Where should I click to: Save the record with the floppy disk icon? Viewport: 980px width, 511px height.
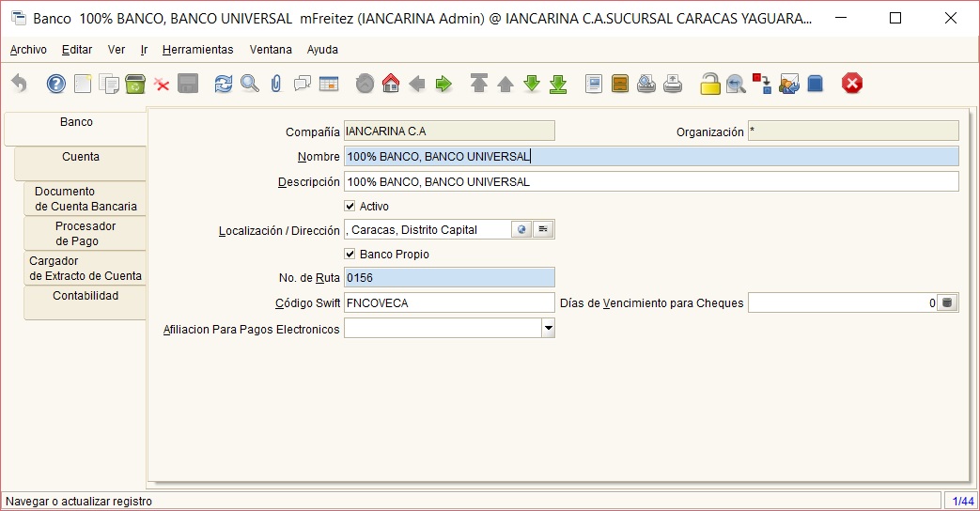[x=188, y=83]
